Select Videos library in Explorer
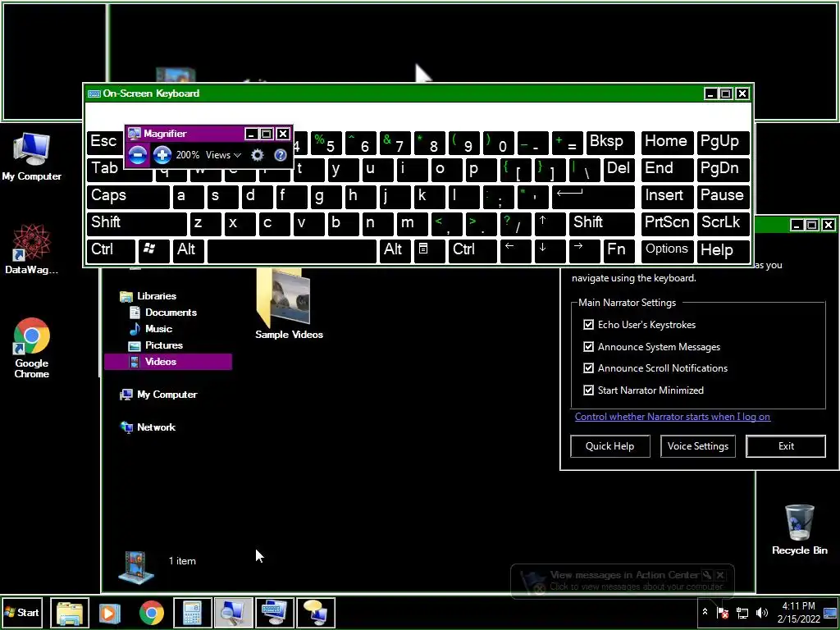 pyautogui.click(x=167, y=362)
